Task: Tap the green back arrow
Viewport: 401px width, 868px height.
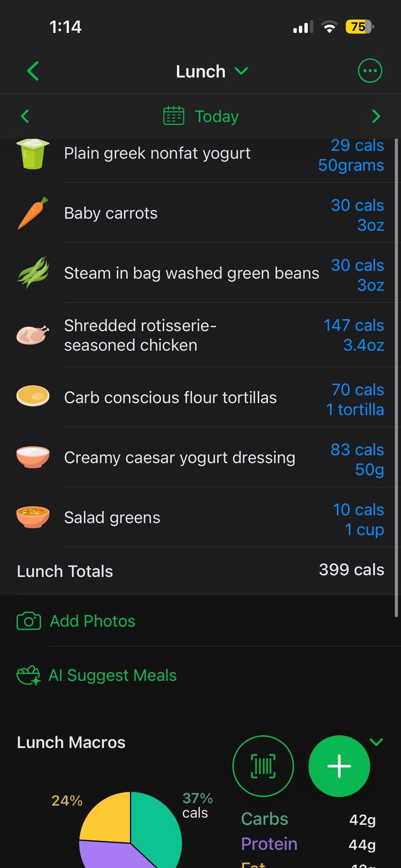Action: coord(33,71)
